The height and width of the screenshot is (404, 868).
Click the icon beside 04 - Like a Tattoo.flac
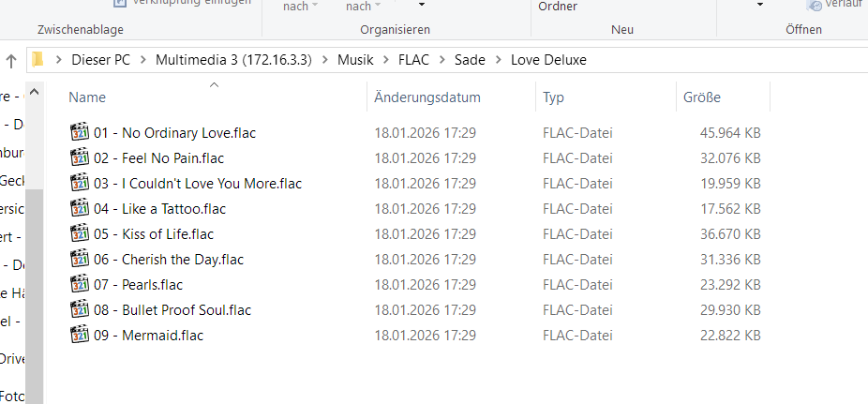(x=79, y=208)
